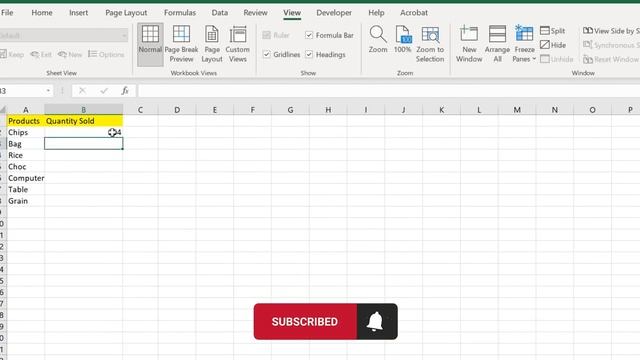Click Keep in Sheet View group
Image resolution: width=640 pixels, height=360 pixels.
point(12,54)
